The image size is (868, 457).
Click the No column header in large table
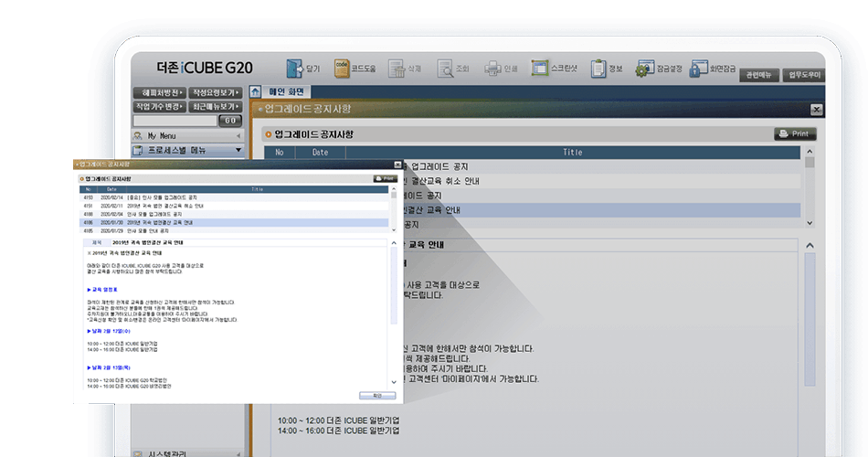(280, 153)
